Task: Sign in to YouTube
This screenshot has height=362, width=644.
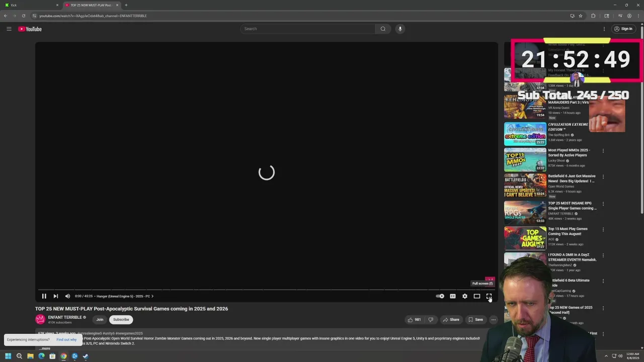Action: pyautogui.click(x=624, y=29)
